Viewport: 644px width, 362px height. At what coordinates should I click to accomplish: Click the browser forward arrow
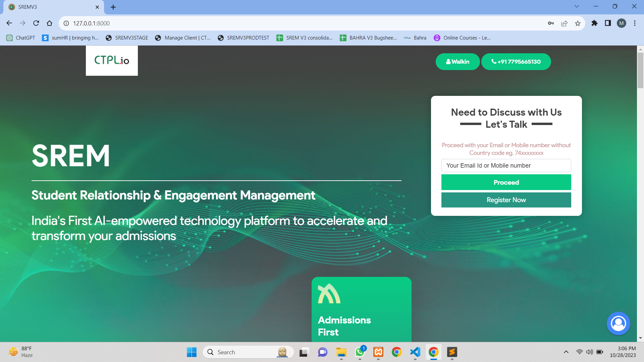[22, 23]
